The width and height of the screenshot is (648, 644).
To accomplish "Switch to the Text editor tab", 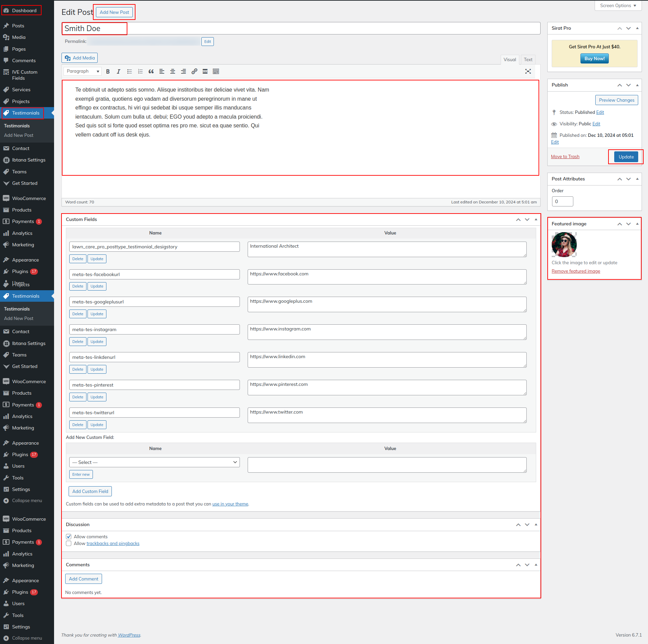I will (x=528, y=59).
